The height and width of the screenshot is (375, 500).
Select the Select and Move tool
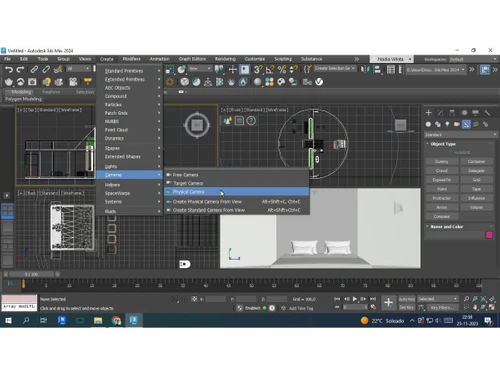(233, 69)
